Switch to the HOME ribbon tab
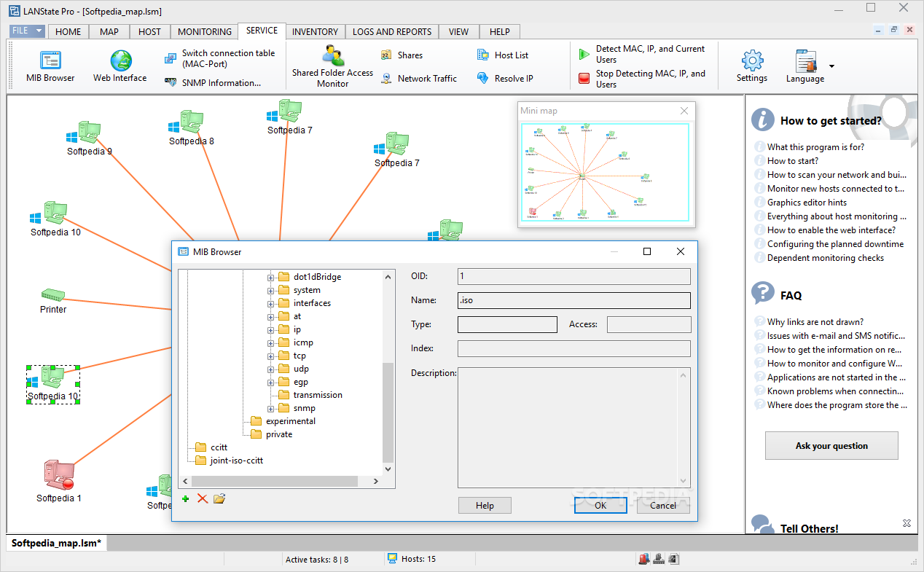The image size is (924, 572). click(x=68, y=31)
